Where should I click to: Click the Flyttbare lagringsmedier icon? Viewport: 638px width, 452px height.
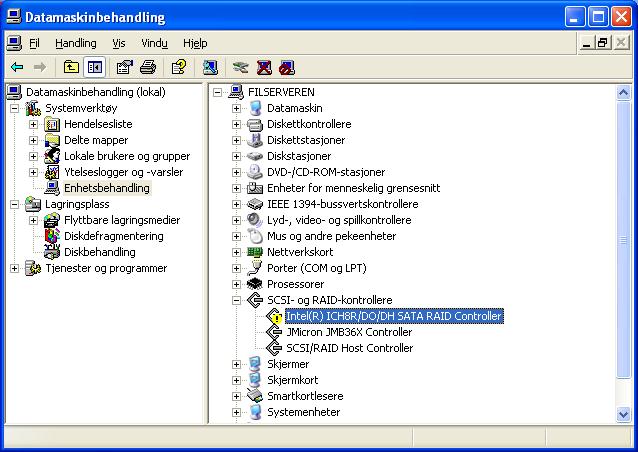tap(52, 220)
